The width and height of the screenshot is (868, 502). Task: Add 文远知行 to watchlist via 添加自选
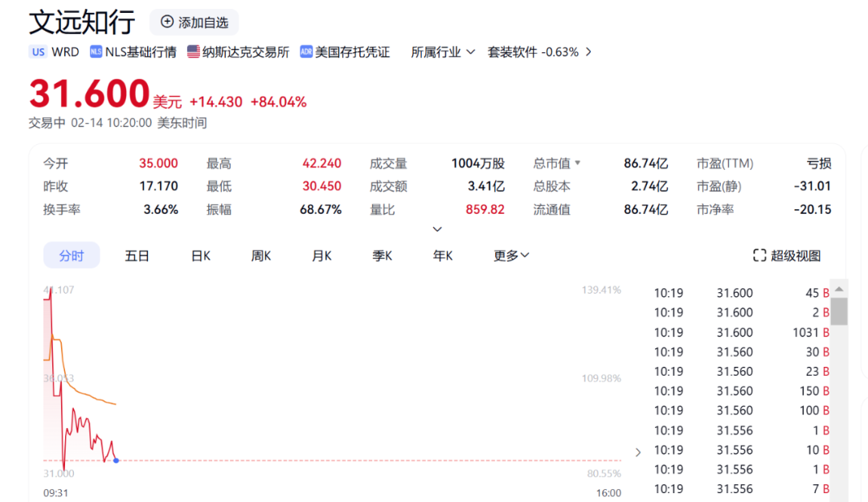(194, 23)
